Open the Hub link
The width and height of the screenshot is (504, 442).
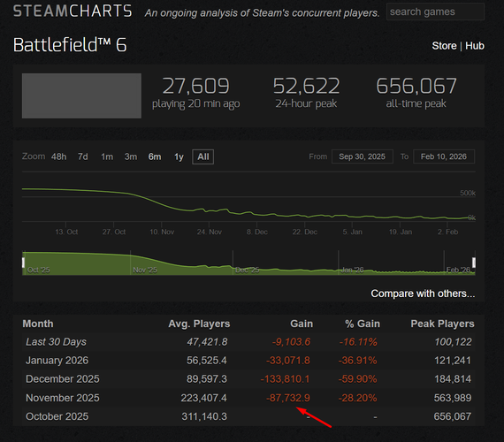coord(475,46)
